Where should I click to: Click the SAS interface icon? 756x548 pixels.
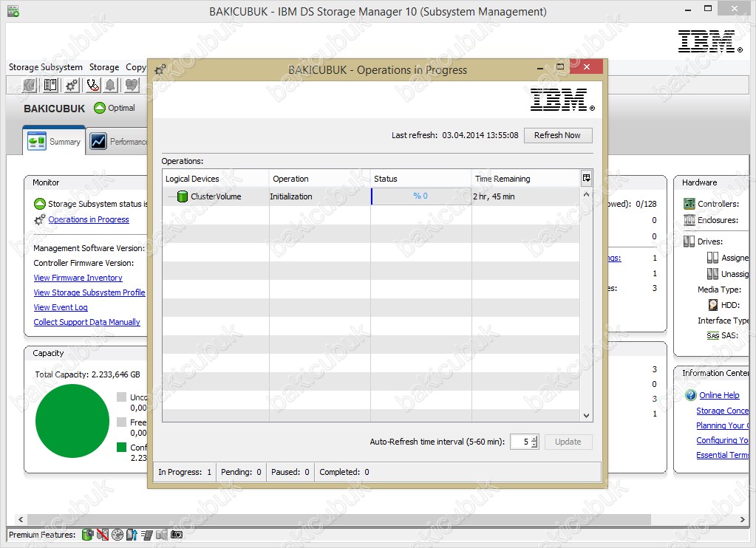[x=713, y=335]
